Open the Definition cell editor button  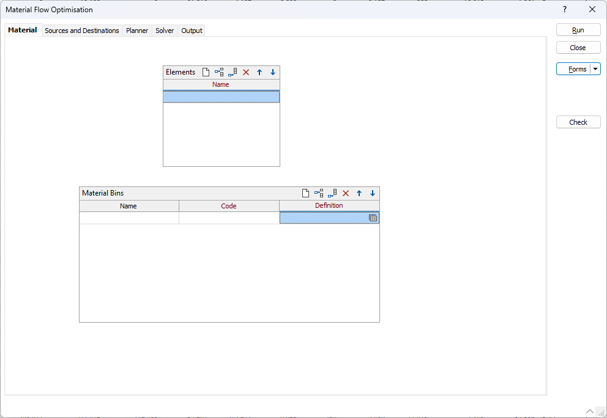click(x=373, y=218)
